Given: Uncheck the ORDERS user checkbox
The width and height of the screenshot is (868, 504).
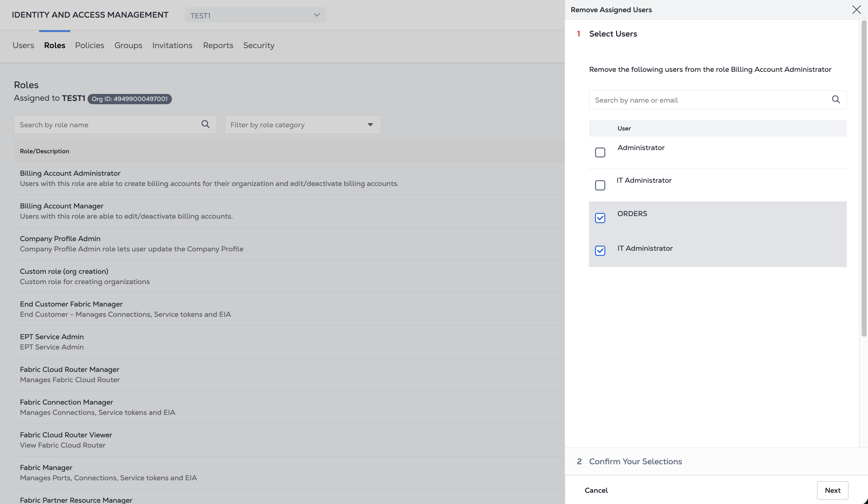Looking at the screenshot, I should pyautogui.click(x=600, y=218).
